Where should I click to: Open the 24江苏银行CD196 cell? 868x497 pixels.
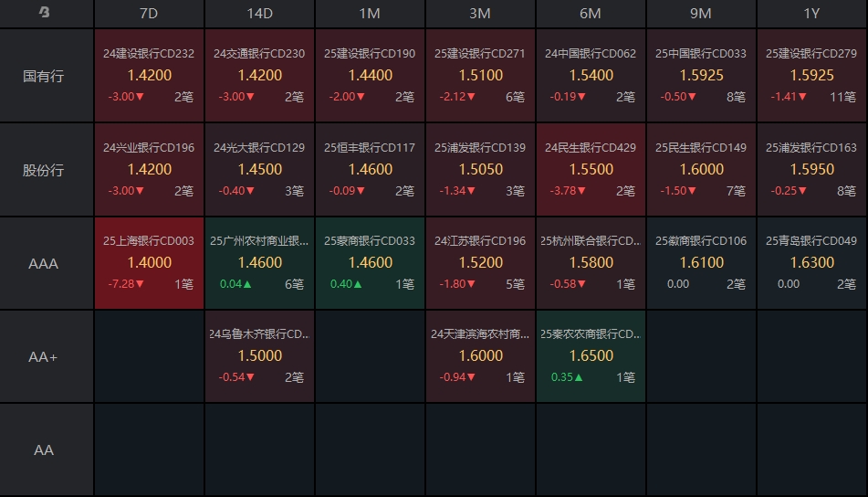480,263
